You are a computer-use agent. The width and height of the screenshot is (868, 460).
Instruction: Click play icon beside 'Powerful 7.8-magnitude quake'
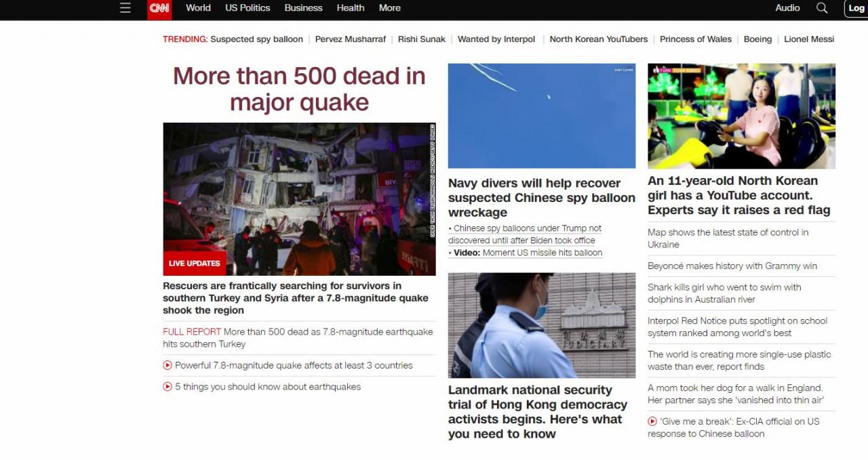(167, 365)
